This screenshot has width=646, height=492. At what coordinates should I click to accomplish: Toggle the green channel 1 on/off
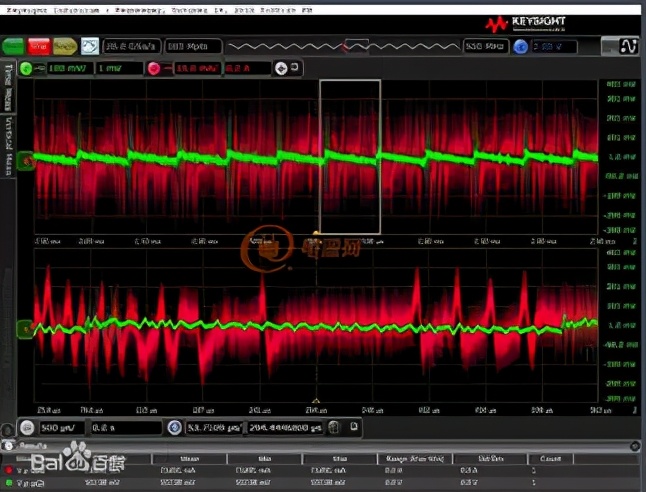tap(31, 68)
